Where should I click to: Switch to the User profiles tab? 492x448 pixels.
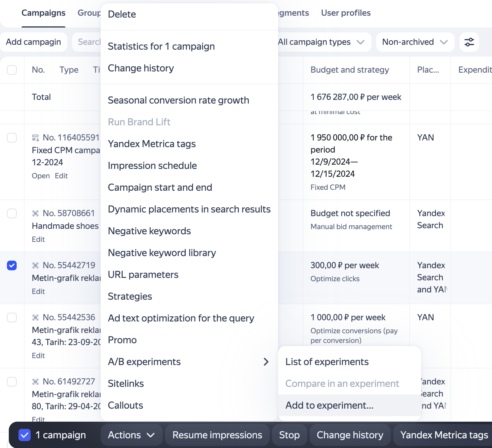(x=346, y=13)
